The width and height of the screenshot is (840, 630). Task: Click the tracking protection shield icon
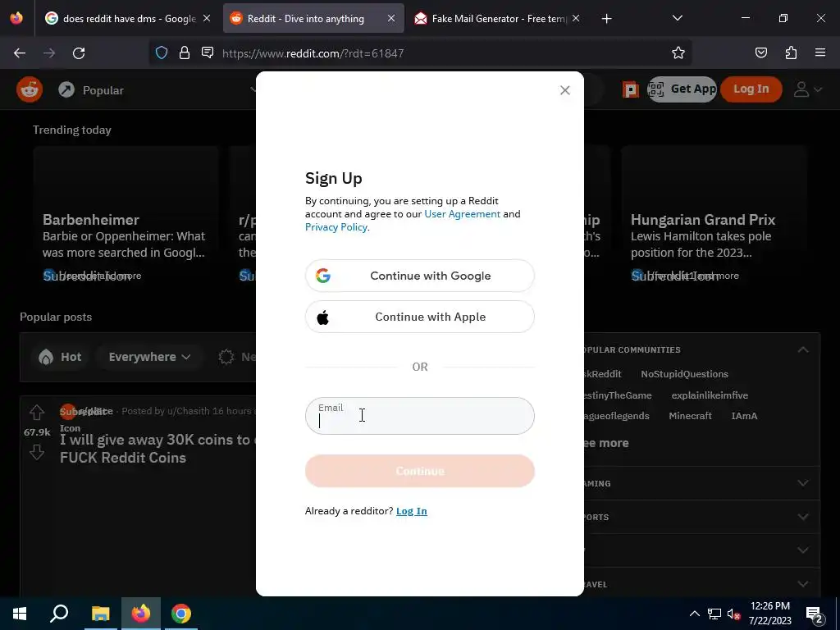point(162,52)
